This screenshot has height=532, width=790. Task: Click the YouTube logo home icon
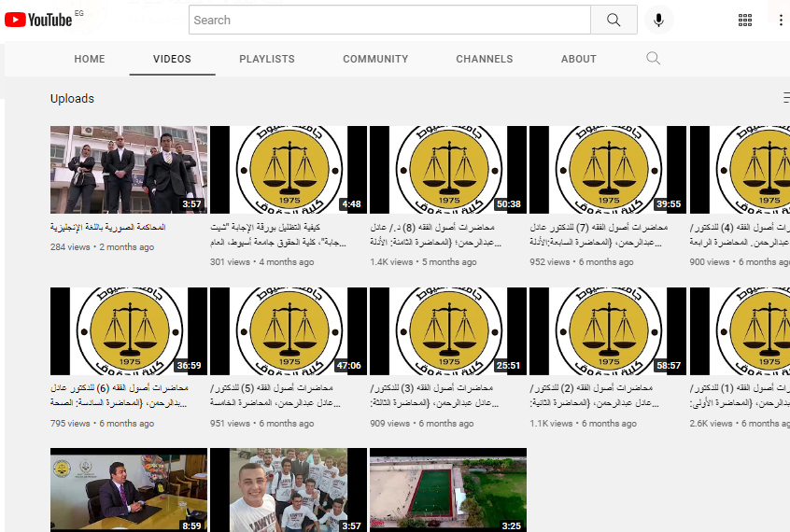(38, 20)
